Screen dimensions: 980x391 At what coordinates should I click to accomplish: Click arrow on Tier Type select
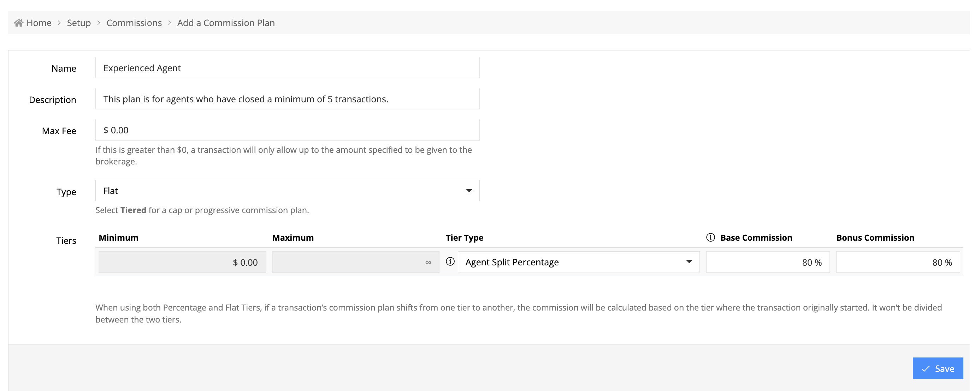[689, 262]
